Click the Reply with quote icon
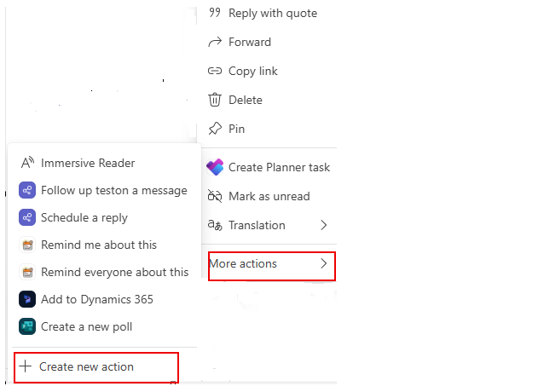Image resolution: width=544 pixels, height=392 pixels. point(214,13)
